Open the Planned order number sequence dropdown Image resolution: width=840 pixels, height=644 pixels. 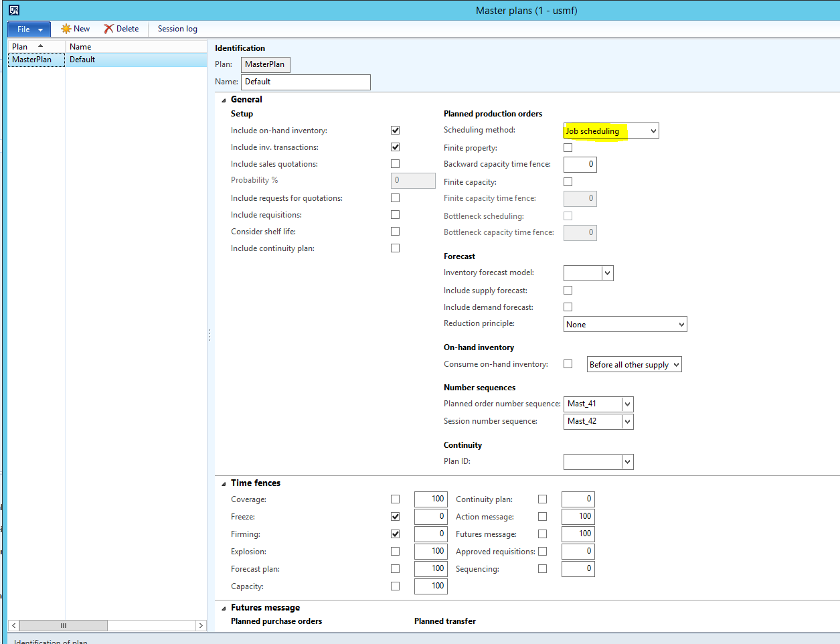627,404
